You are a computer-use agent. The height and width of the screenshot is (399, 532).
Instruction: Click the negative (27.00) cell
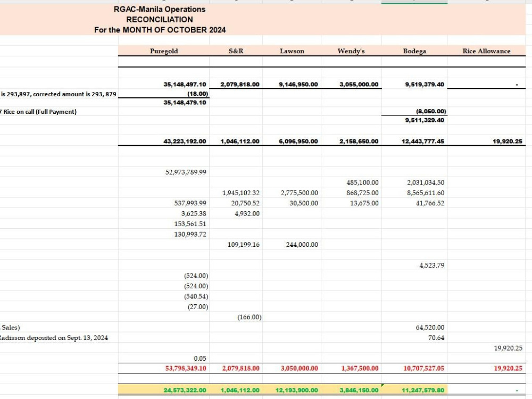[x=198, y=307]
